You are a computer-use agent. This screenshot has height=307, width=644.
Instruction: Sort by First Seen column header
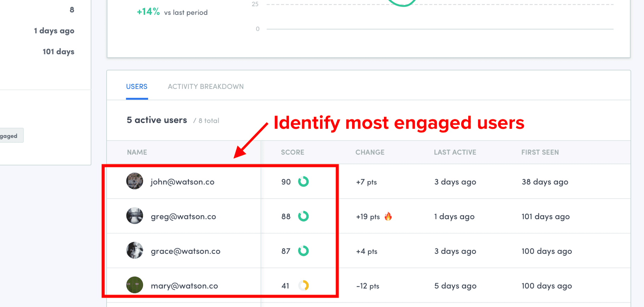pos(540,152)
